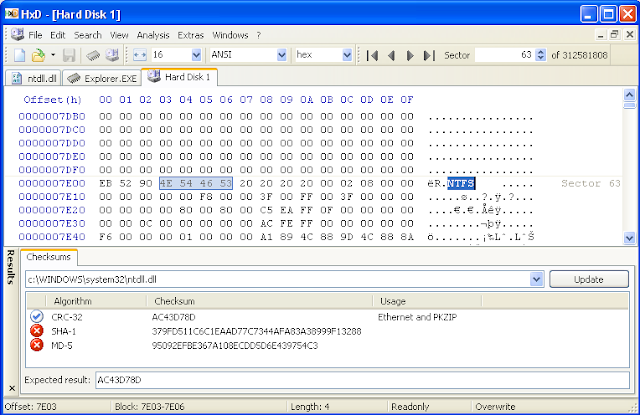Open the ntdll.dll file path dropdown

tap(536, 279)
